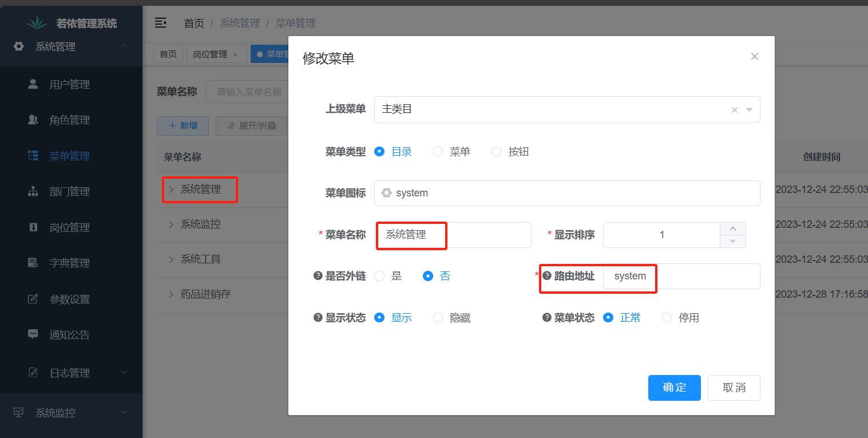Clear 上级菜单 selection with the x icon

[735, 110]
